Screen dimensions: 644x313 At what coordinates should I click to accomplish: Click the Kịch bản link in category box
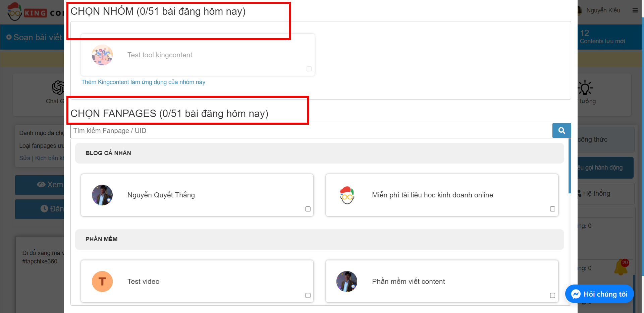point(49,158)
